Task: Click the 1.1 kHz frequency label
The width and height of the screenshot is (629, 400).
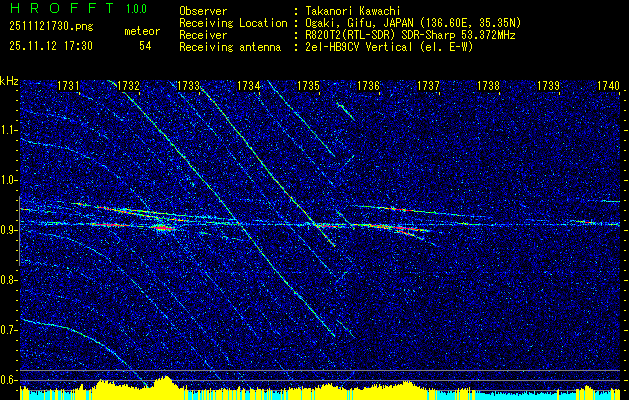Action: [10, 131]
